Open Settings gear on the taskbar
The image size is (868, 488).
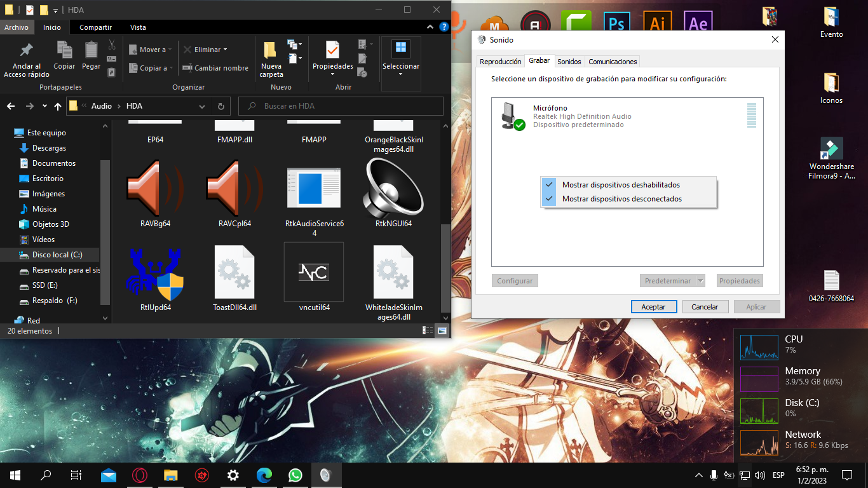point(233,475)
